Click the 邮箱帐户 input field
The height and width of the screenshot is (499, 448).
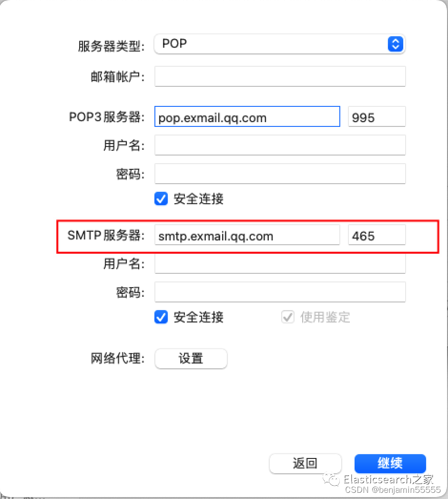tap(280, 76)
